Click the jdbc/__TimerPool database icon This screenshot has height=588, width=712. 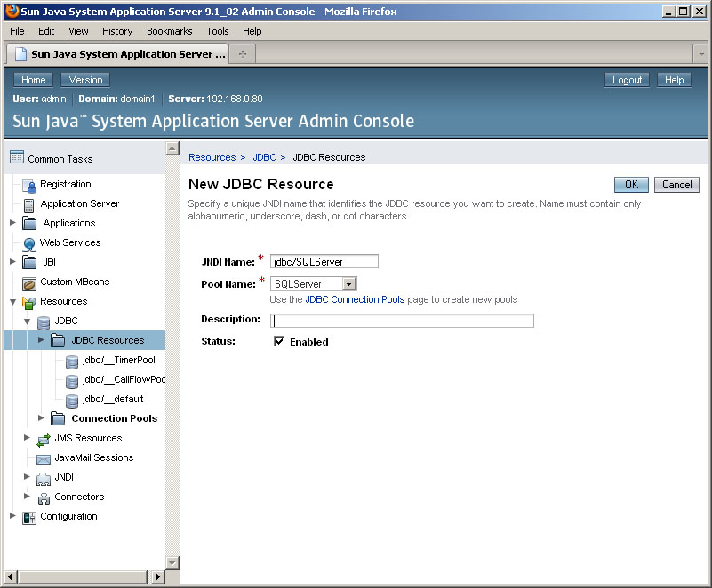pos(72,362)
